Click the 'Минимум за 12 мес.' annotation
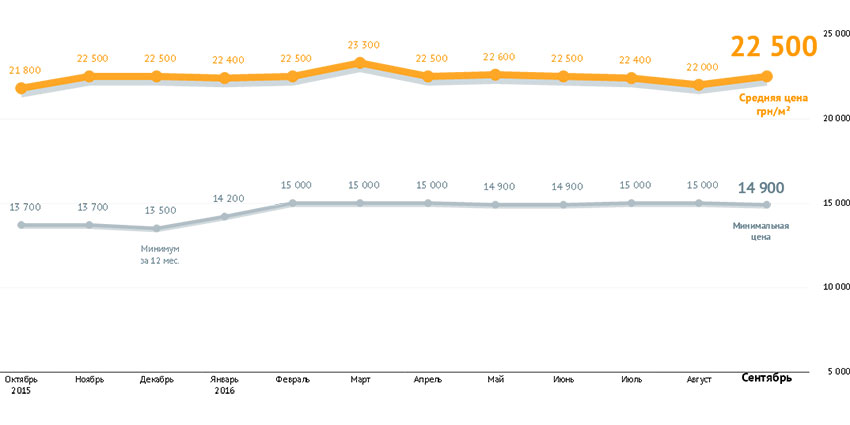Viewport: 850px width, 425px height. point(158,253)
